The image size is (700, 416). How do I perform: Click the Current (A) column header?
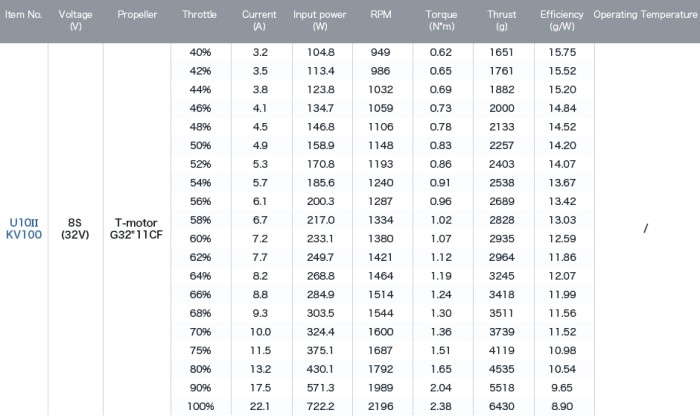click(x=259, y=20)
